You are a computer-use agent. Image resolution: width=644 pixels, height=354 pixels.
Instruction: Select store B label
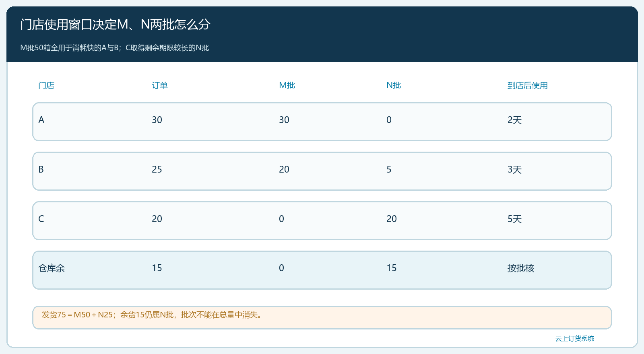pyautogui.click(x=41, y=169)
